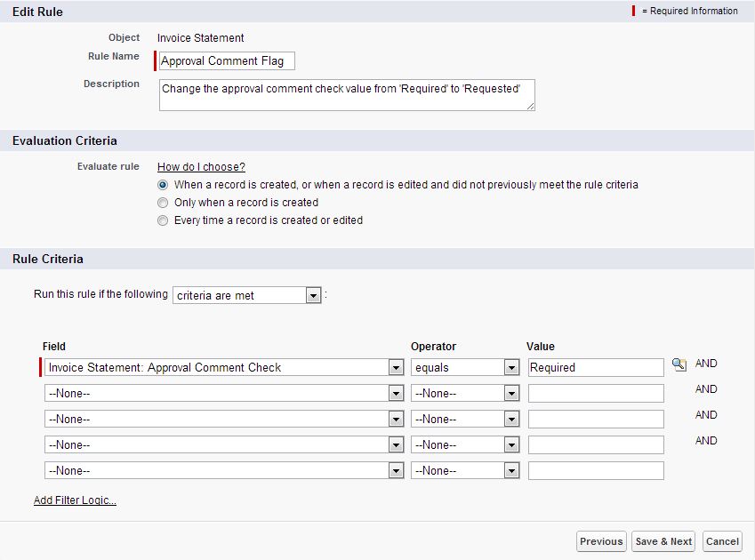Image resolution: width=755 pixels, height=560 pixels.
Task: Select 'Only when a record is created'
Action: (163, 203)
